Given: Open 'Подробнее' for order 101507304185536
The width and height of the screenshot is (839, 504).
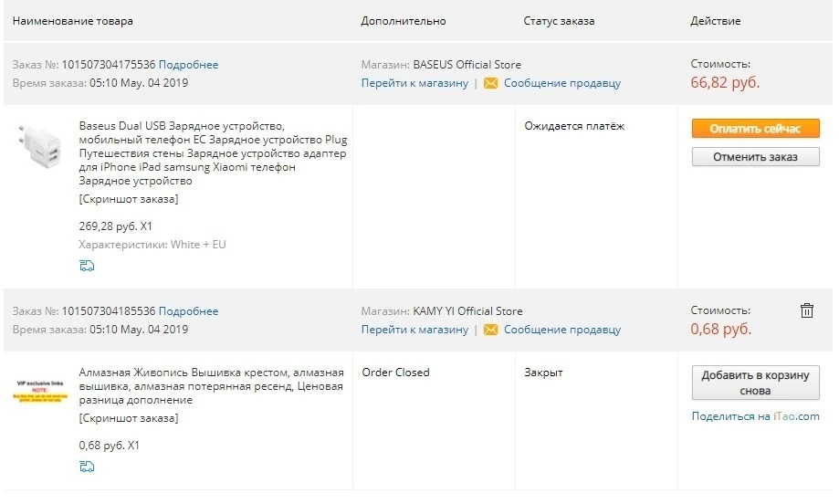Looking at the screenshot, I should tap(188, 311).
